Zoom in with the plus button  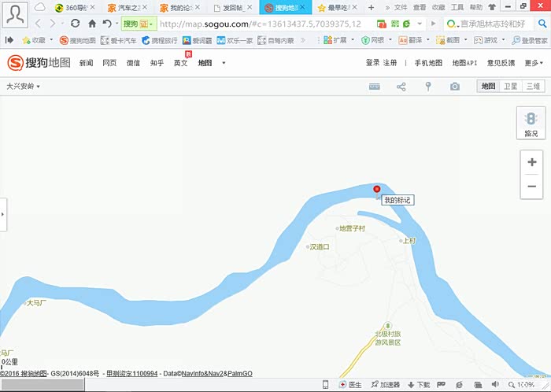(531, 162)
